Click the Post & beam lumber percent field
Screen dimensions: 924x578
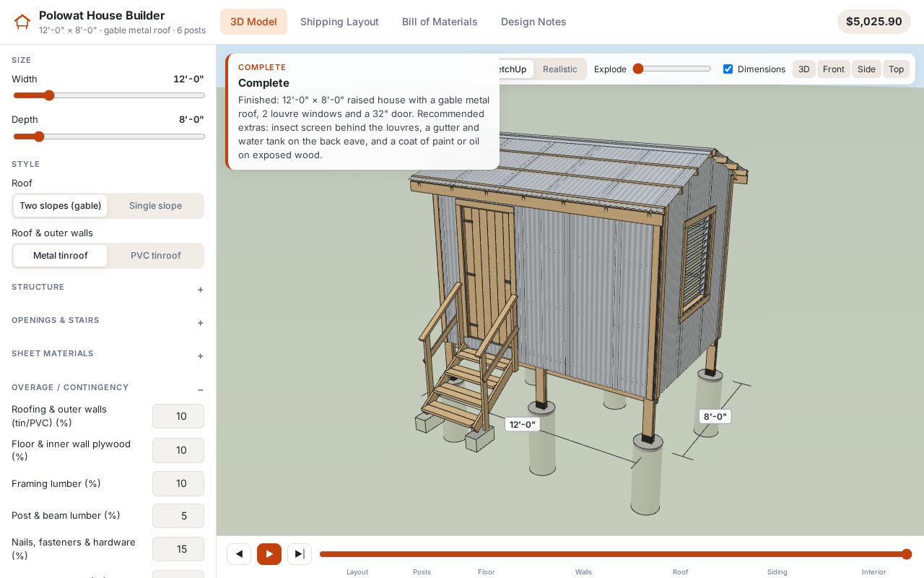(x=178, y=516)
